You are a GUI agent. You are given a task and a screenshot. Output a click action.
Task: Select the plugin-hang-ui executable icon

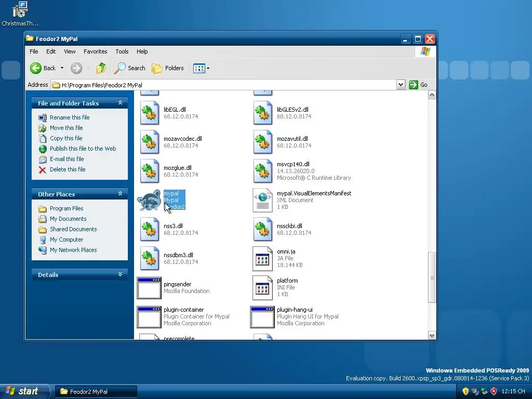click(262, 317)
